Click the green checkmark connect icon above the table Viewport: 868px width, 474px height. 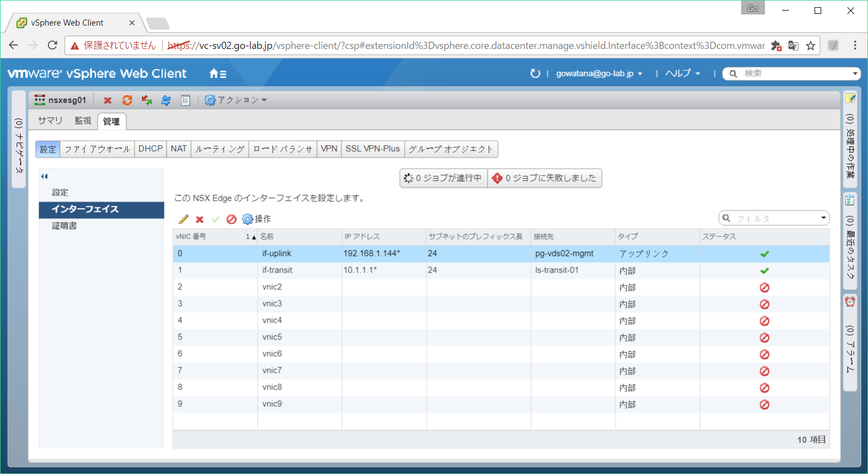[x=215, y=219]
